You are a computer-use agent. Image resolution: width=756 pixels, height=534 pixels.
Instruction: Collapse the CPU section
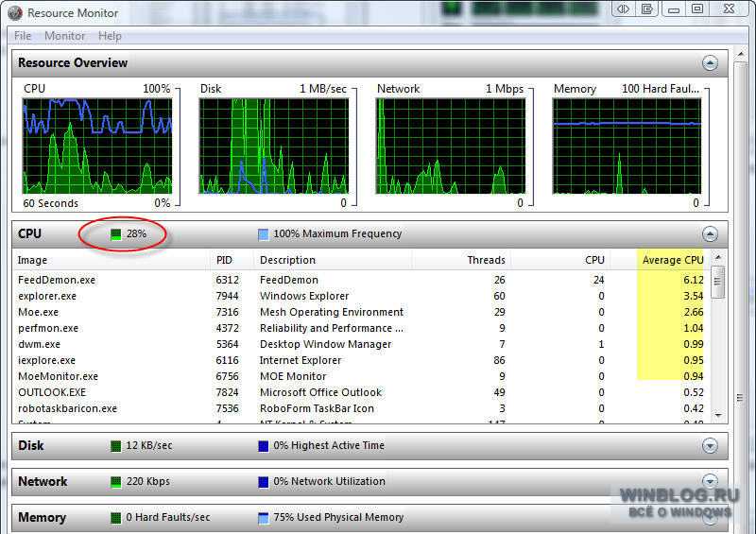click(710, 234)
